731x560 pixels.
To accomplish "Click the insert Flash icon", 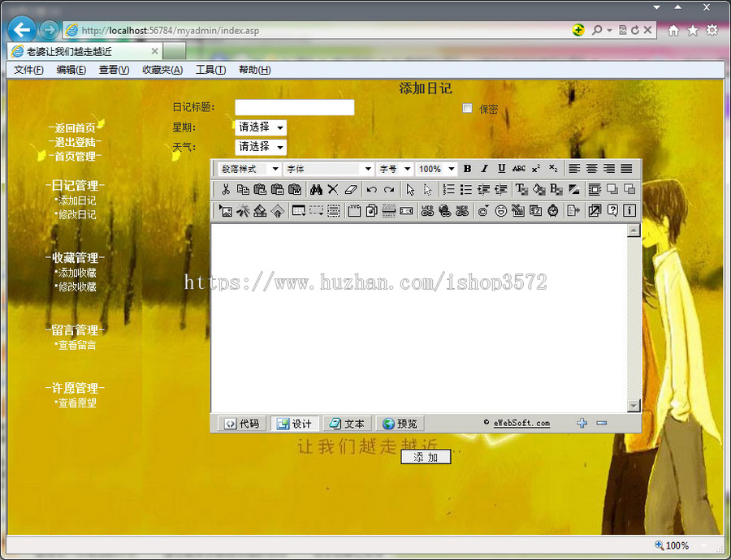I will (x=243, y=210).
